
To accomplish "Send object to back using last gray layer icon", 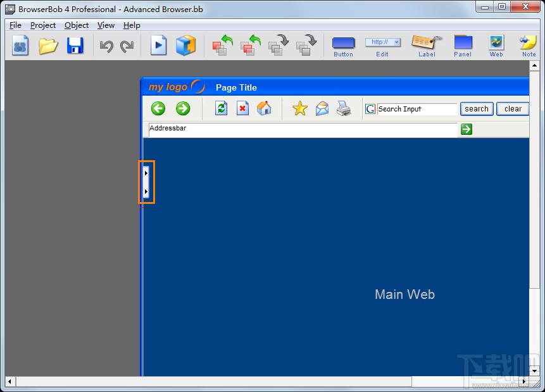I will point(306,45).
